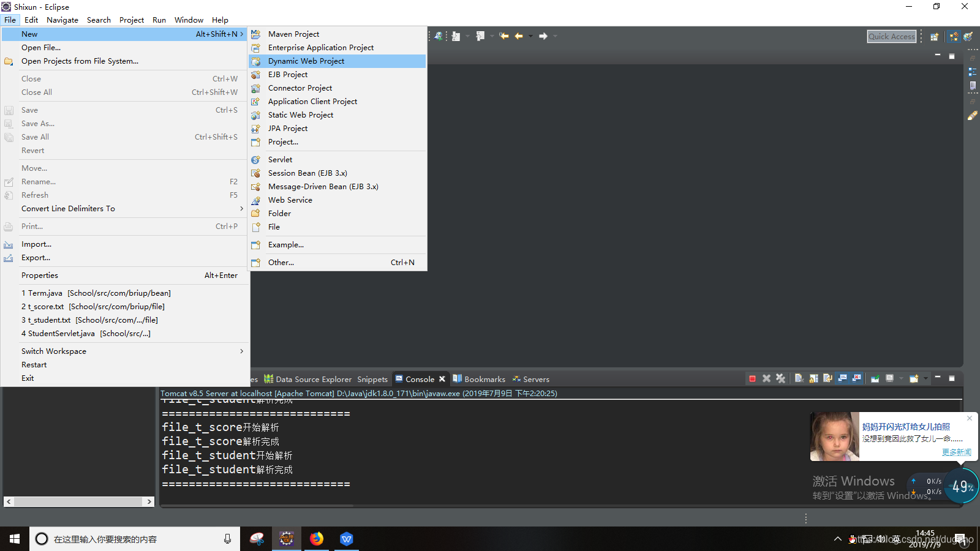Expand the Switch Workspace submenu
This screenshot has width=980, height=551.
(124, 351)
